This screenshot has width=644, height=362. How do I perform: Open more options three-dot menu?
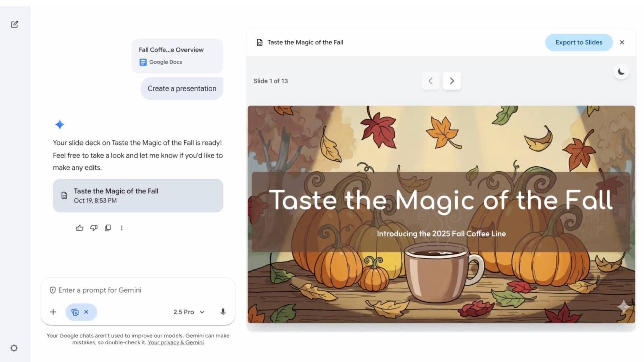coord(122,228)
